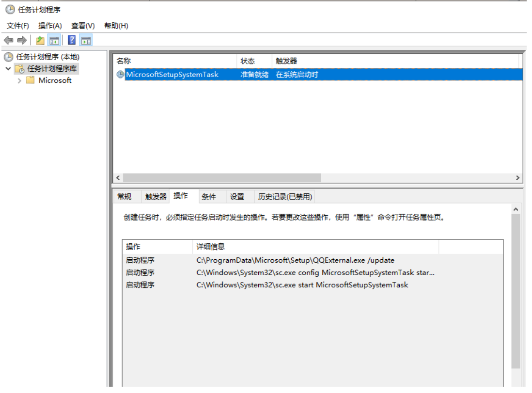The height and width of the screenshot is (393, 532).
Task: Click the up arrow of details scrollbar
Action: coord(516,209)
